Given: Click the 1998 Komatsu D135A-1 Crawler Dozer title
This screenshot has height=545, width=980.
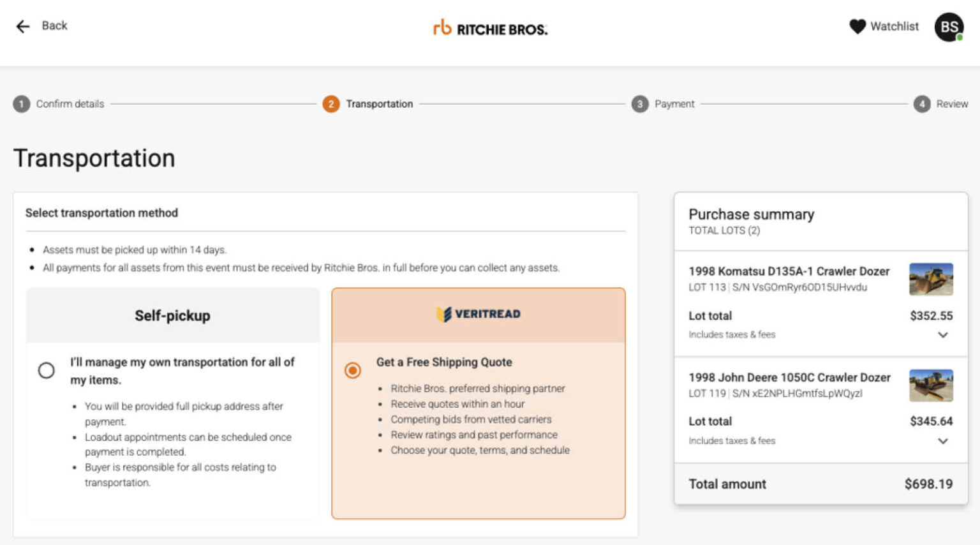Looking at the screenshot, I should point(789,271).
